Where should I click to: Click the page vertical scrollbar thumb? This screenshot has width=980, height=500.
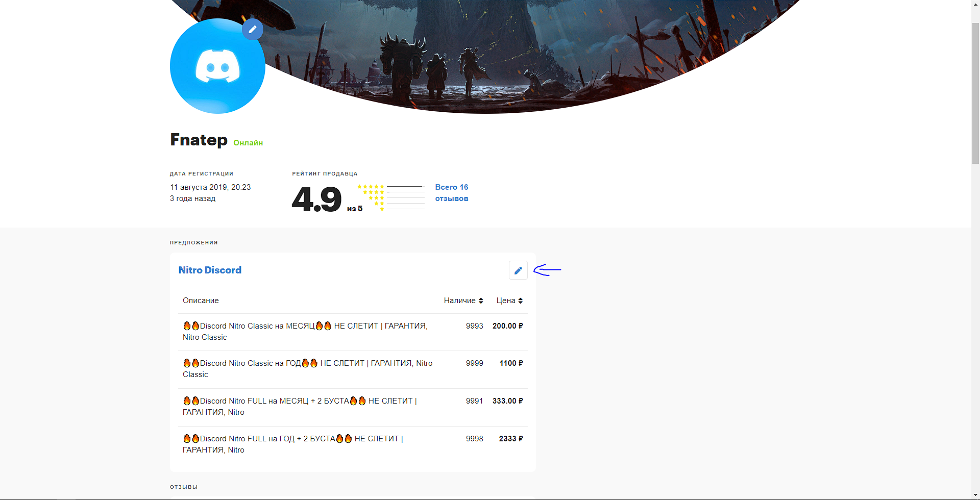pyautogui.click(x=975, y=93)
